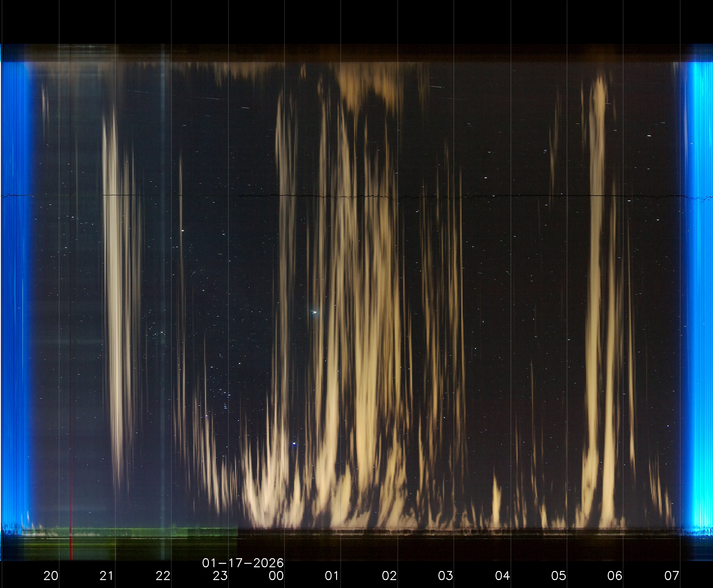
Task: Click the 04 hour label
Action: 502,576
